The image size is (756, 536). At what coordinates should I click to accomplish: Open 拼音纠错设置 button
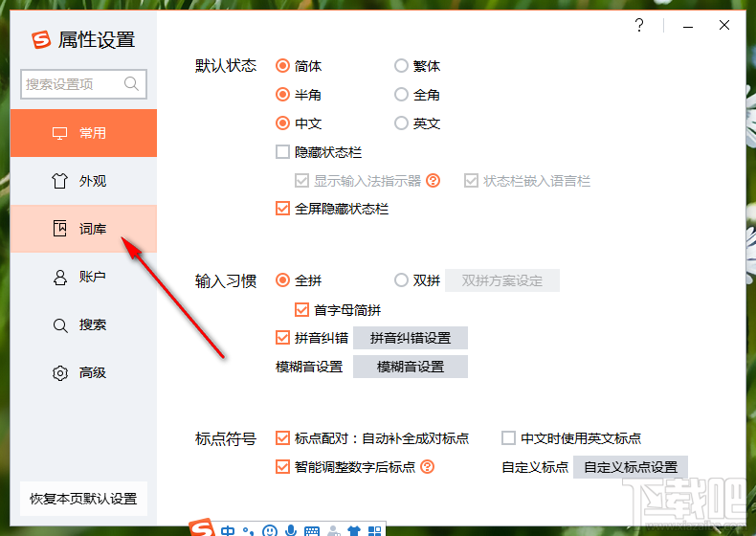click(x=411, y=338)
